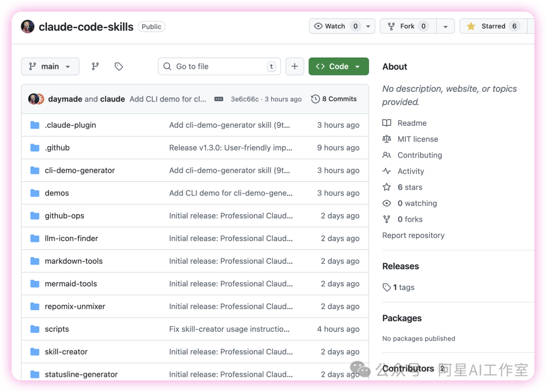The width and height of the screenshot is (546, 392).
Task: Open the github-ops folder name
Action: 64,216
